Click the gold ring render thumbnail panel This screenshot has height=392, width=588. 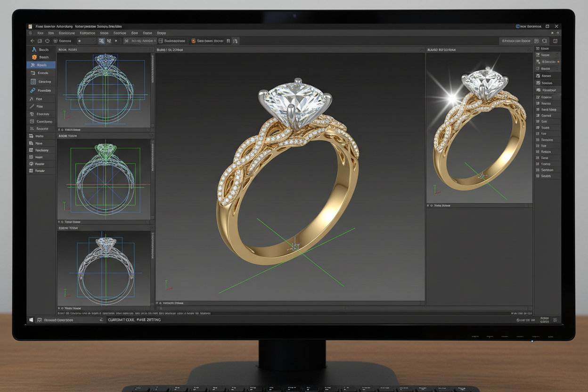[479, 127]
